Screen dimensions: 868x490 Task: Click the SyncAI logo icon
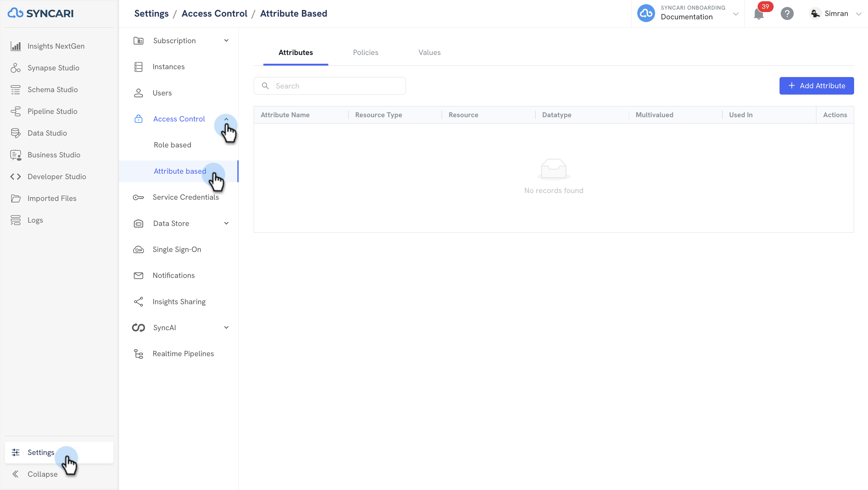click(139, 327)
